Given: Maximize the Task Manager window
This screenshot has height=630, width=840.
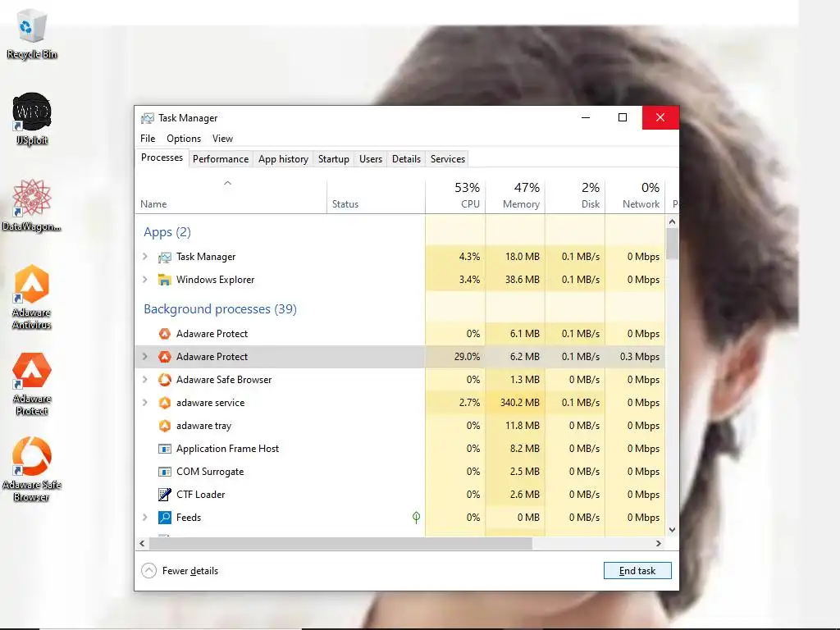Looking at the screenshot, I should click(623, 117).
